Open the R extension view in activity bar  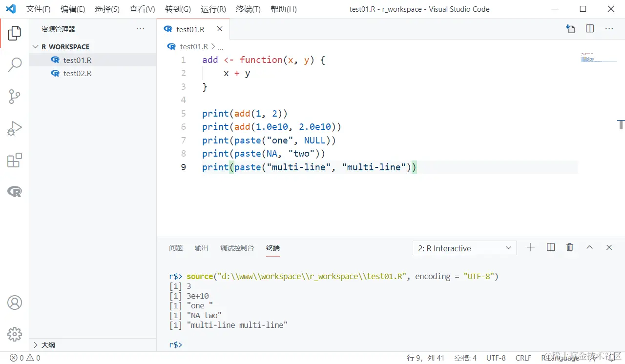15,192
